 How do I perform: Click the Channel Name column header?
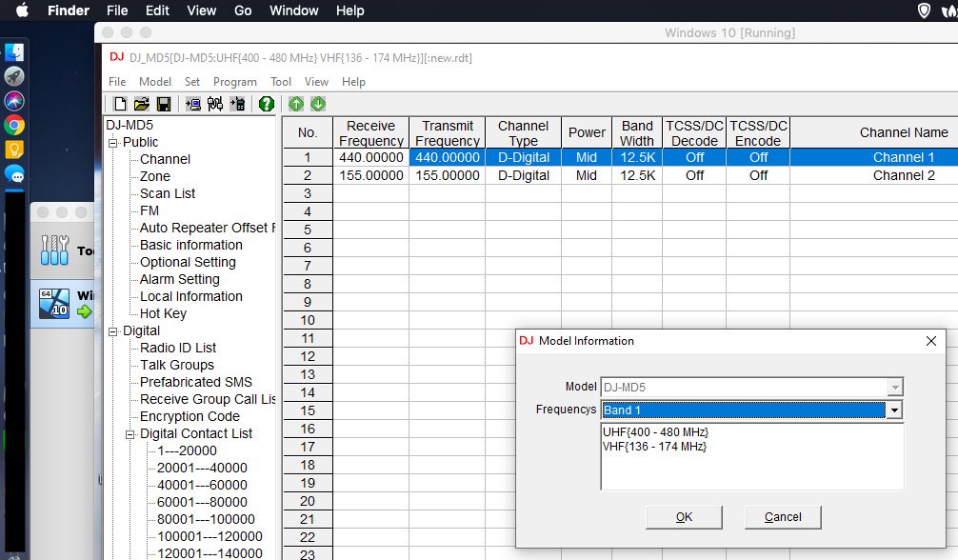coord(874,132)
